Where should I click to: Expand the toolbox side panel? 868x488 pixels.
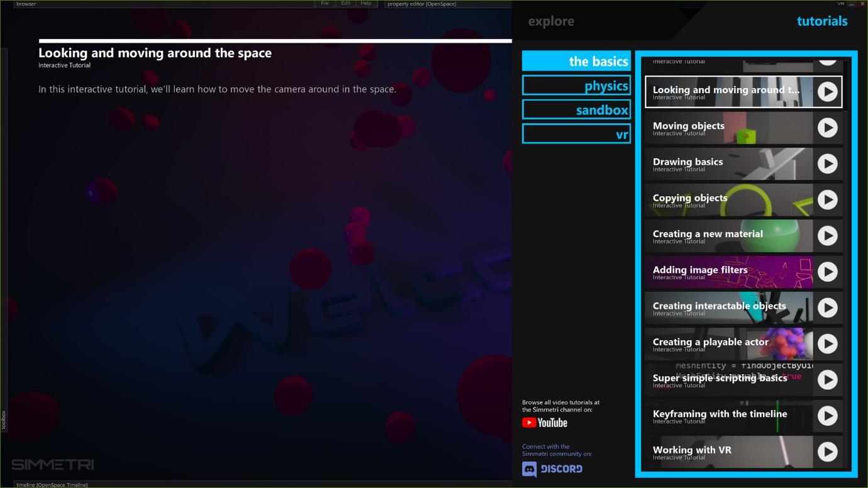click(x=4, y=419)
